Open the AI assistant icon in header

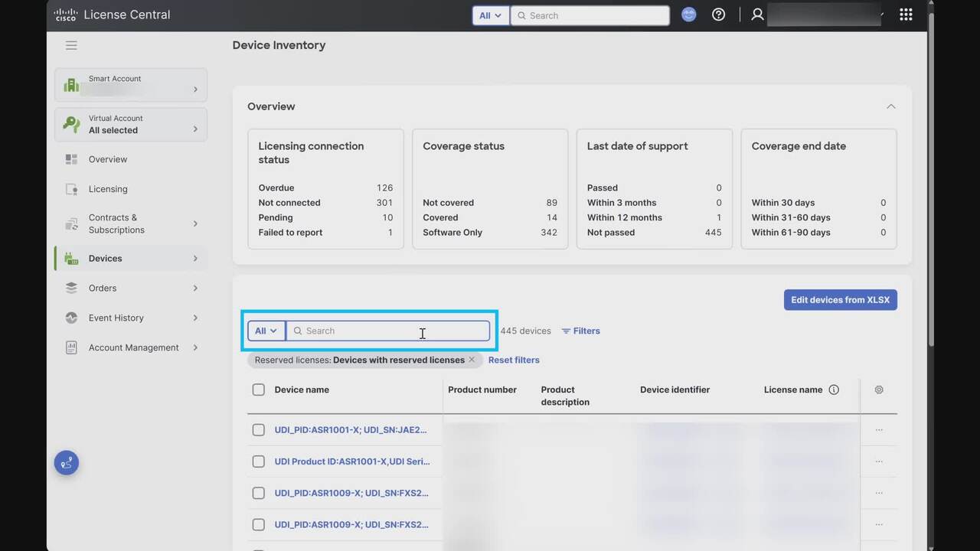pyautogui.click(x=689, y=15)
